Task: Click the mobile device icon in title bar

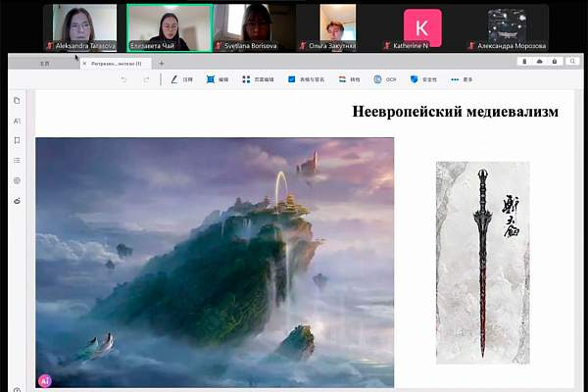Action: tap(524, 61)
